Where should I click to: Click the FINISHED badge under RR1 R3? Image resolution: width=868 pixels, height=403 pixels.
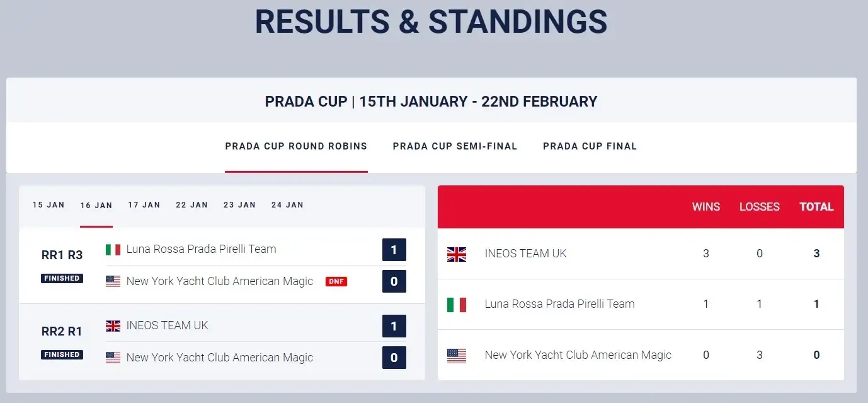[62, 278]
